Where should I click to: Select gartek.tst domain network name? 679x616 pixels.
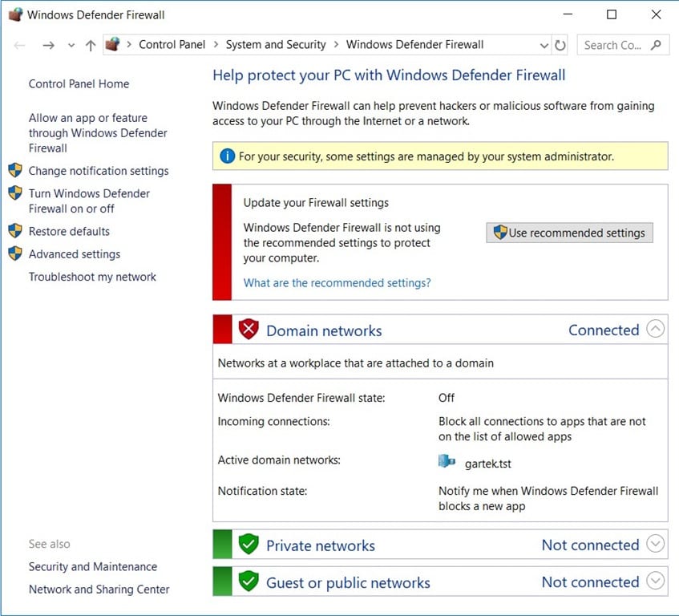pos(488,464)
